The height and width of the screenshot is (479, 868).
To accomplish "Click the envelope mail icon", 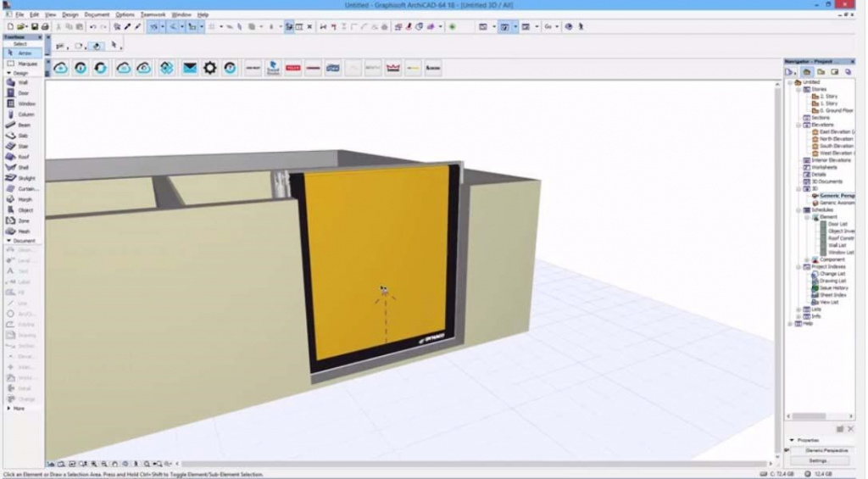I will tap(190, 68).
